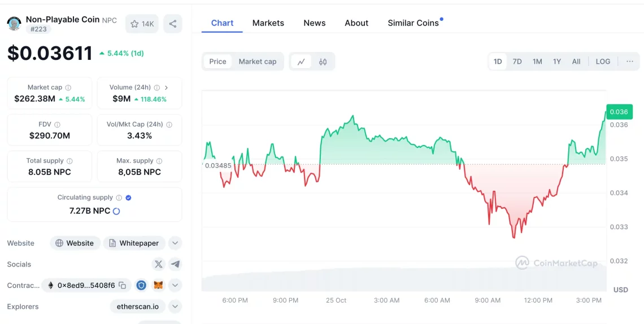Open the chart's three-dot more options
644x324 pixels.
click(630, 62)
